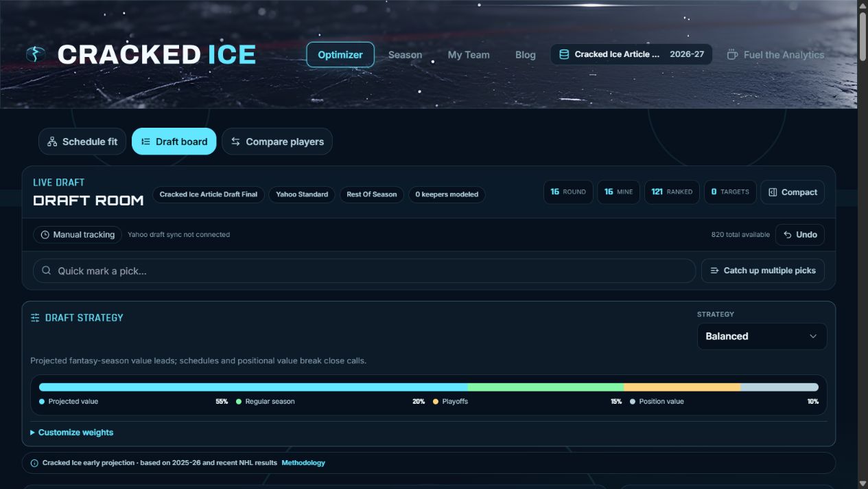Expand Customize weights section
Screen dimensions: 868x489
click(x=72, y=433)
